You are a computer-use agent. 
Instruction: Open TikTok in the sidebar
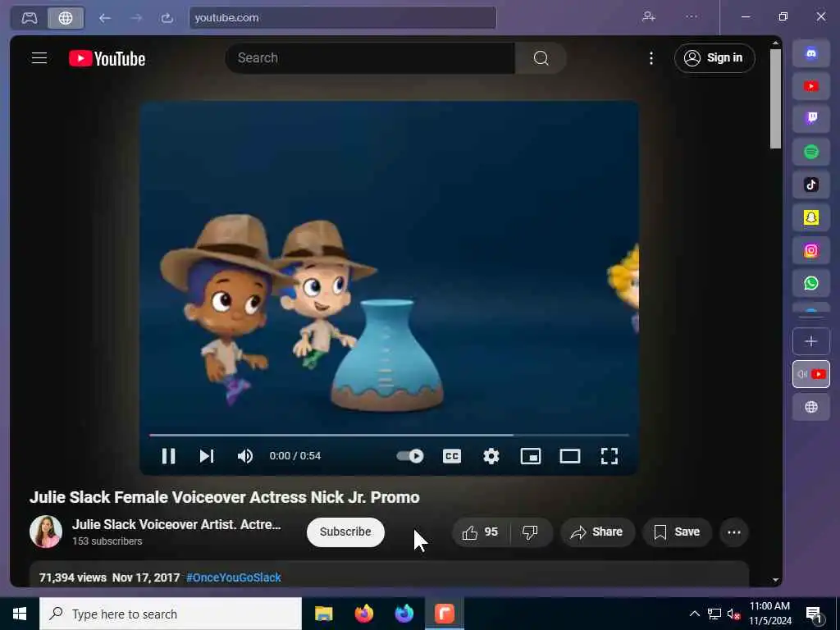pos(811,185)
